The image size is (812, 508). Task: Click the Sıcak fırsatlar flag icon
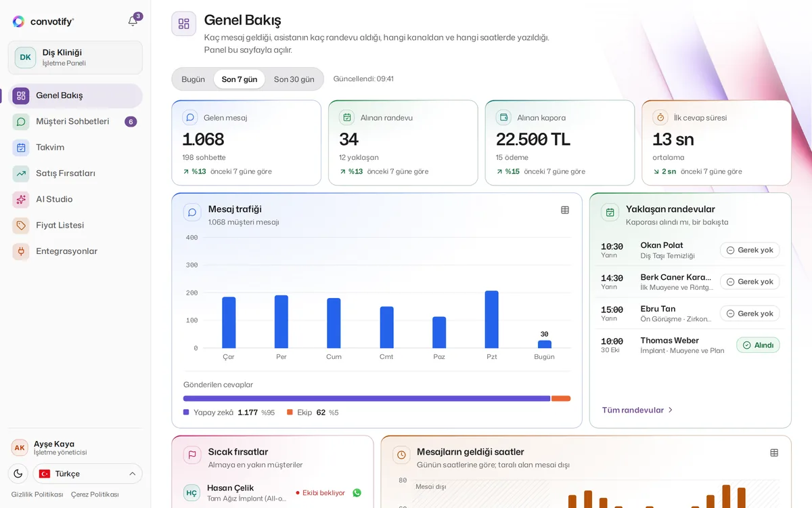pyautogui.click(x=192, y=455)
